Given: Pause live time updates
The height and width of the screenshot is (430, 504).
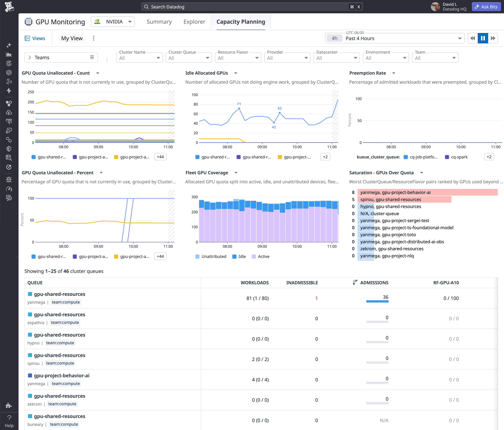Looking at the screenshot, I should pyautogui.click(x=483, y=38).
